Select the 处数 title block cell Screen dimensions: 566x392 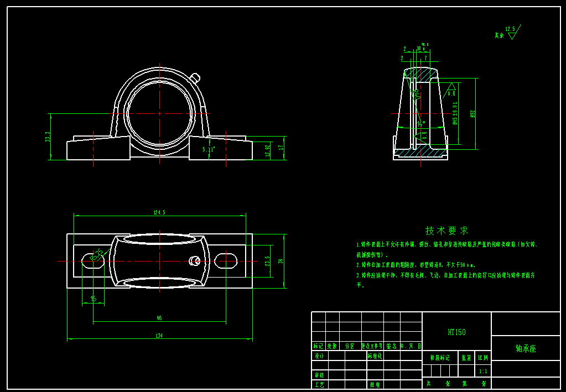[332, 346]
